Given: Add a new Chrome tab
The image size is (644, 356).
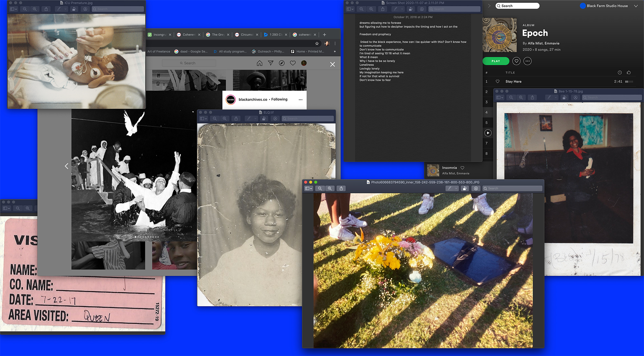Looking at the screenshot, I should tap(325, 35).
